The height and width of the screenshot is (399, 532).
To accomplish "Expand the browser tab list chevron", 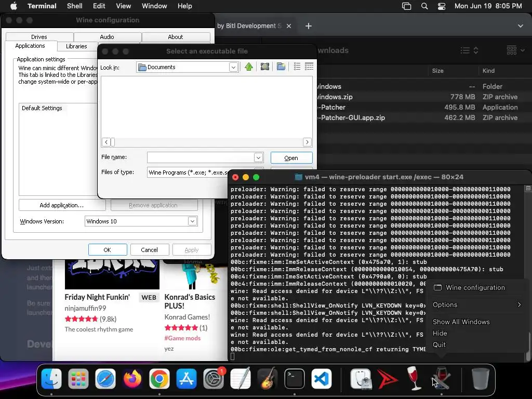I will pos(521,26).
